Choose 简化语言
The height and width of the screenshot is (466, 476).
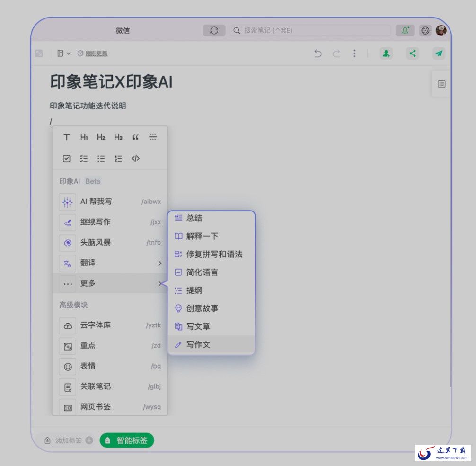coord(212,273)
